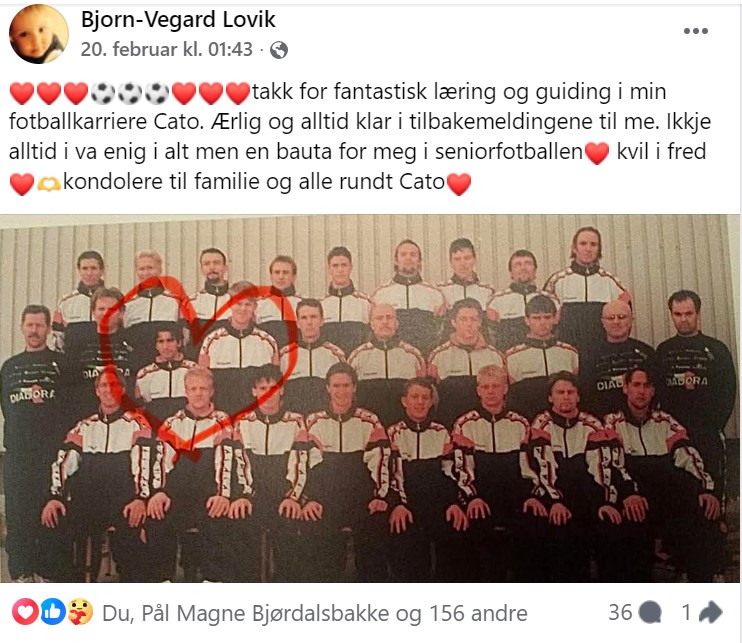Click the share arrow icon
Image resolution: width=742 pixels, height=643 pixels.
pos(710,612)
